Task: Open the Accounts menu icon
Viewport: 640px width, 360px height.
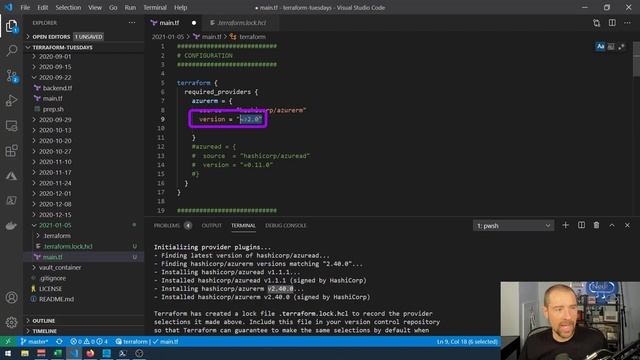Action: (x=11, y=298)
